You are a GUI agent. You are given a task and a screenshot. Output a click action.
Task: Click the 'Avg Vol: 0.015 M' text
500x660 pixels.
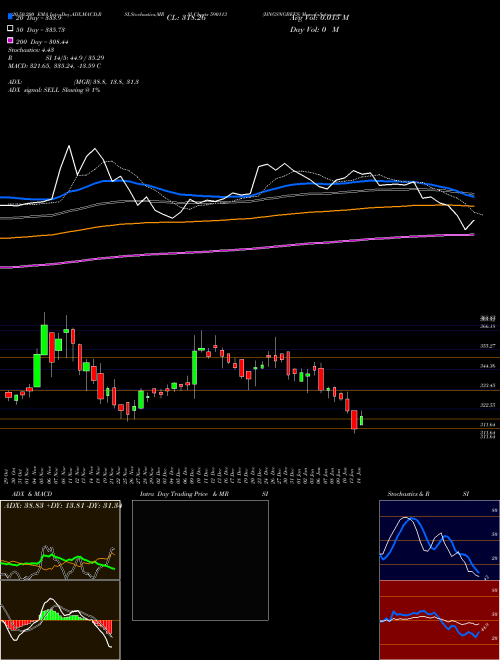(319, 18)
